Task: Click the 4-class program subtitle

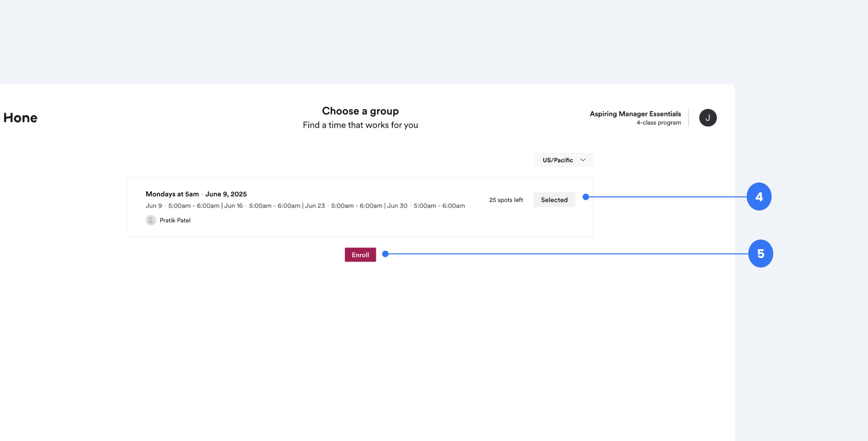Action: (659, 123)
